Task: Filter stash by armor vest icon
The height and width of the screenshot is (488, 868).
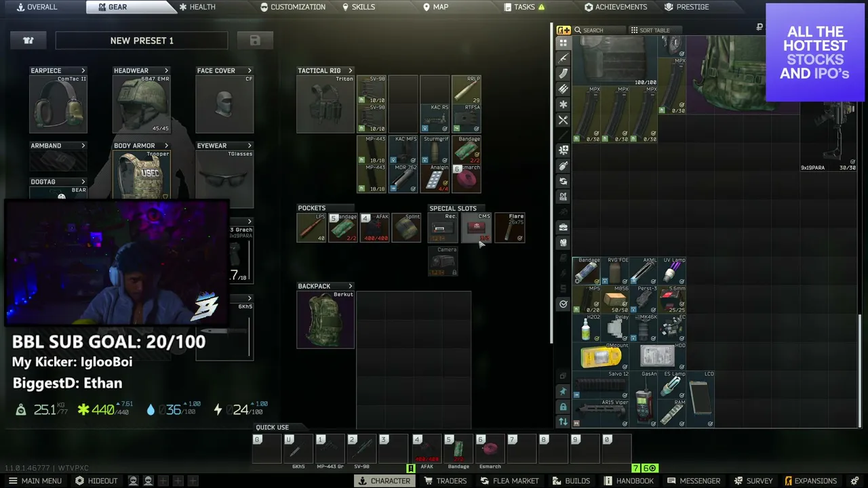Action: point(563,243)
